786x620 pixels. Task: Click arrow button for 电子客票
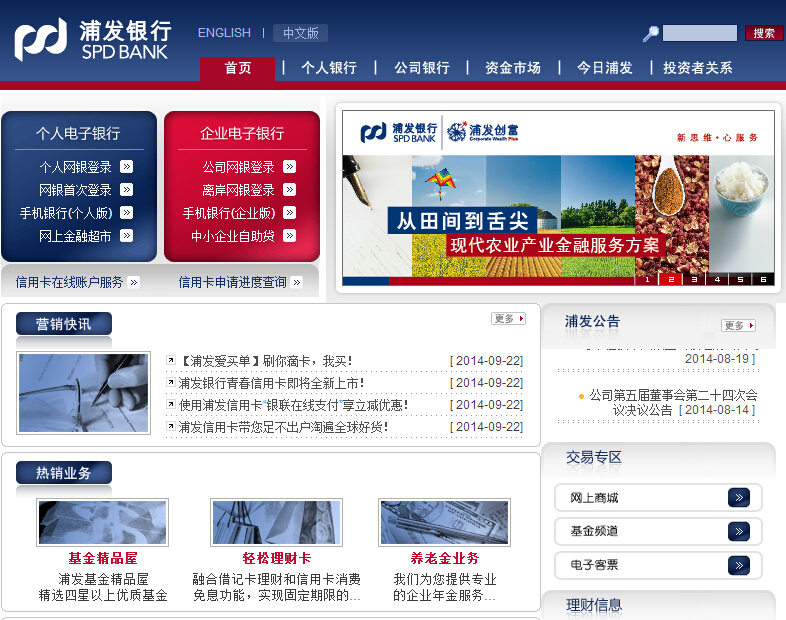coord(739,565)
